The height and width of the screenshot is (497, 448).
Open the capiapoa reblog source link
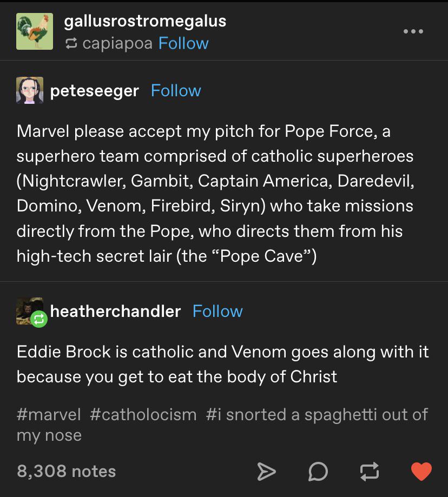pos(117,43)
